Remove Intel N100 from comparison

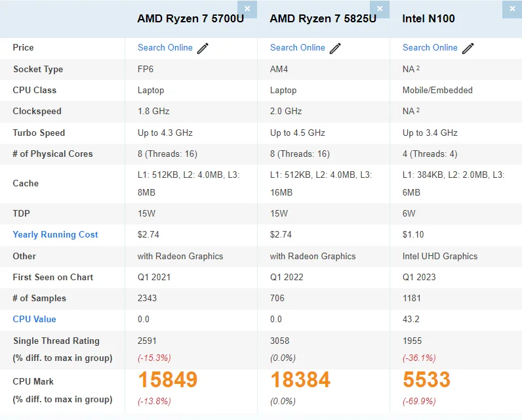[x=512, y=9]
